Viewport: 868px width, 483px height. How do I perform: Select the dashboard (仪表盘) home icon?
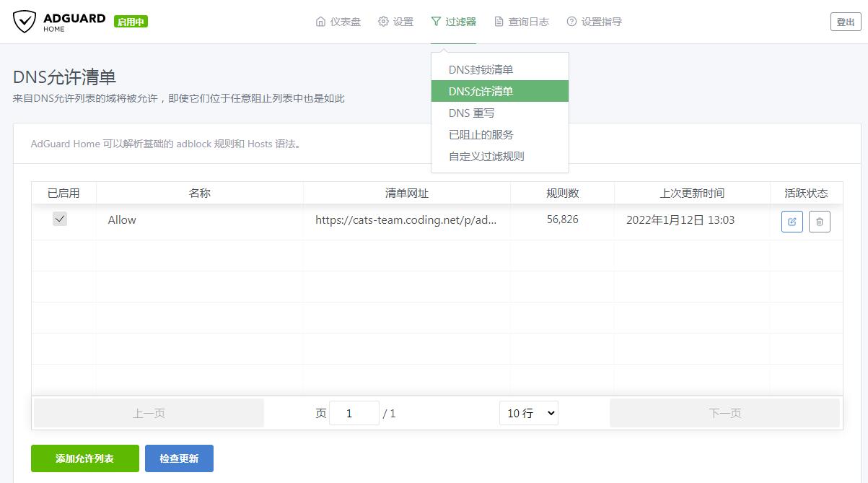click(320, 22)
